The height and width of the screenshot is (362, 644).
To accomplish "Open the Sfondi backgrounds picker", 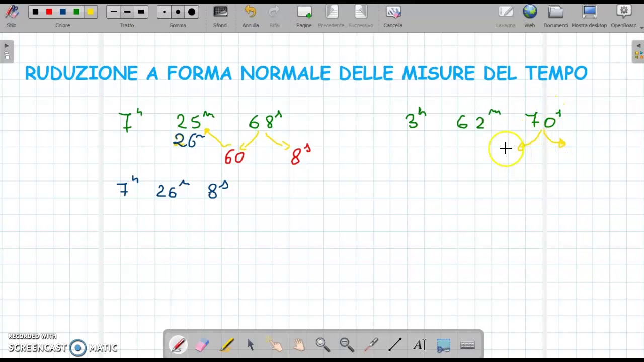I will tap(220, 16).
